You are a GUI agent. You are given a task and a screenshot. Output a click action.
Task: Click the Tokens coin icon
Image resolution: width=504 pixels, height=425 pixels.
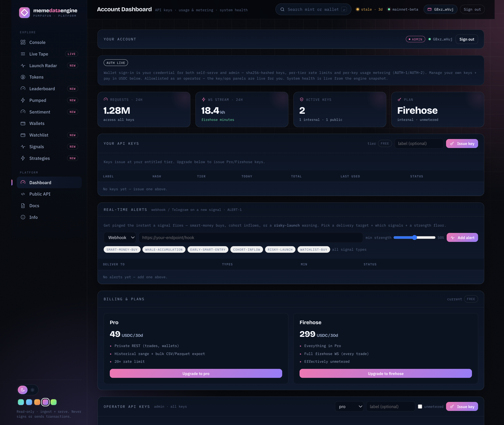(23, 77)
